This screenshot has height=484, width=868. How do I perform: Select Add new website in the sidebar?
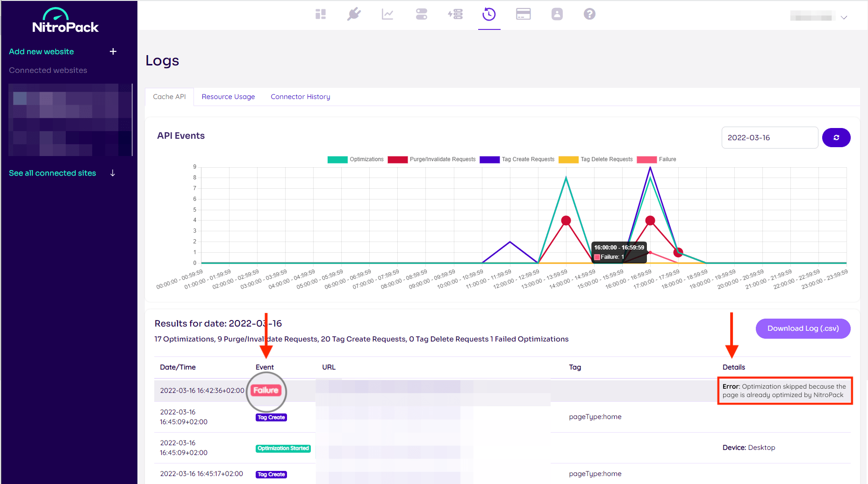tap(41, 51)
